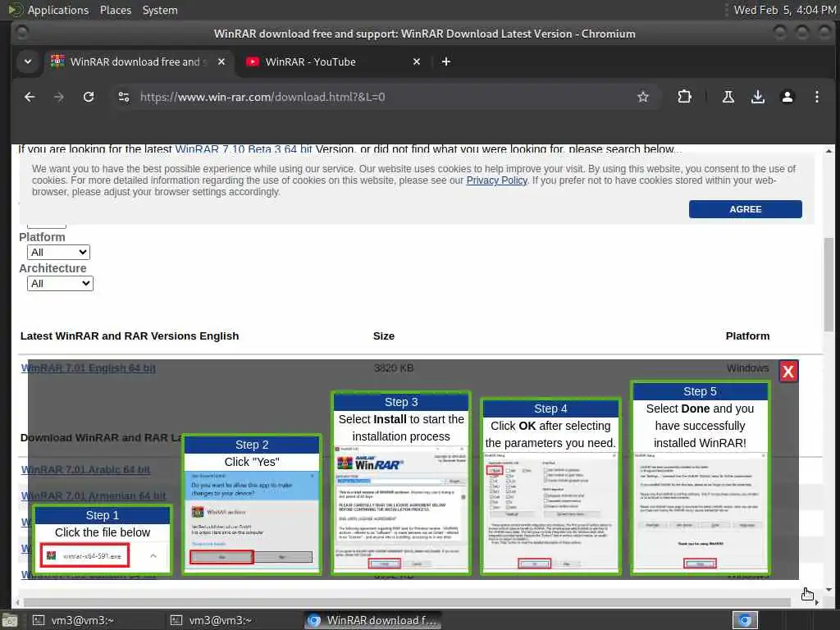Reload the WinRAR download page
Viewport: 840px width, 630px height.
89,97
